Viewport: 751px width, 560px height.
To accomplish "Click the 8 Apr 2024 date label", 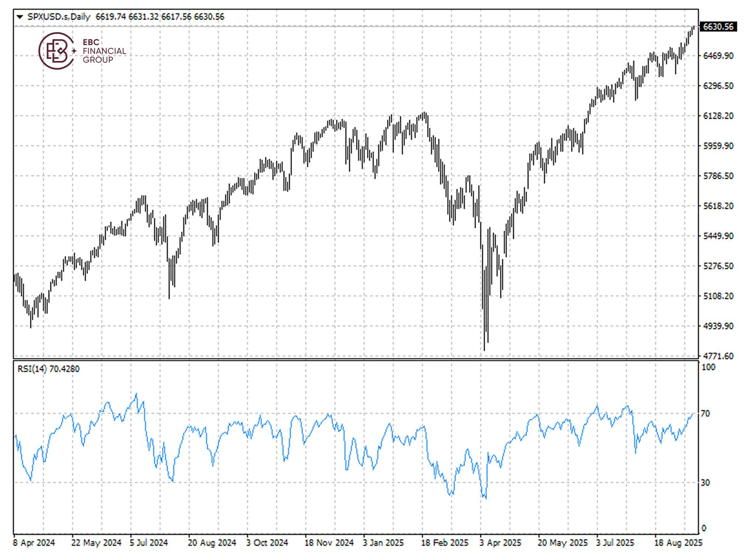I will pos(34,543).
